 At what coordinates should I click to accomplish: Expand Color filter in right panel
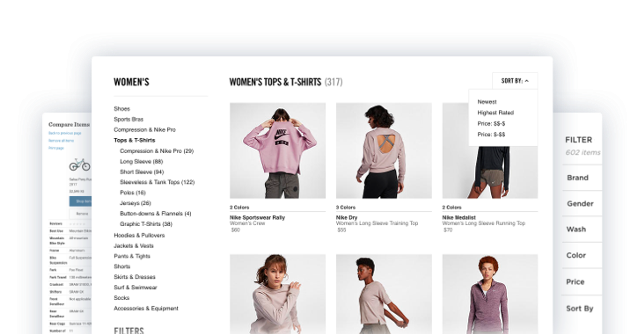point(582,255)
